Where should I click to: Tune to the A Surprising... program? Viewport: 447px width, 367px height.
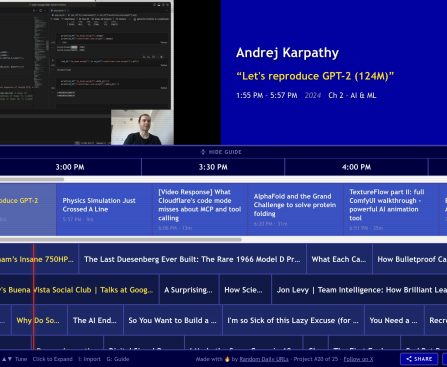189,290
